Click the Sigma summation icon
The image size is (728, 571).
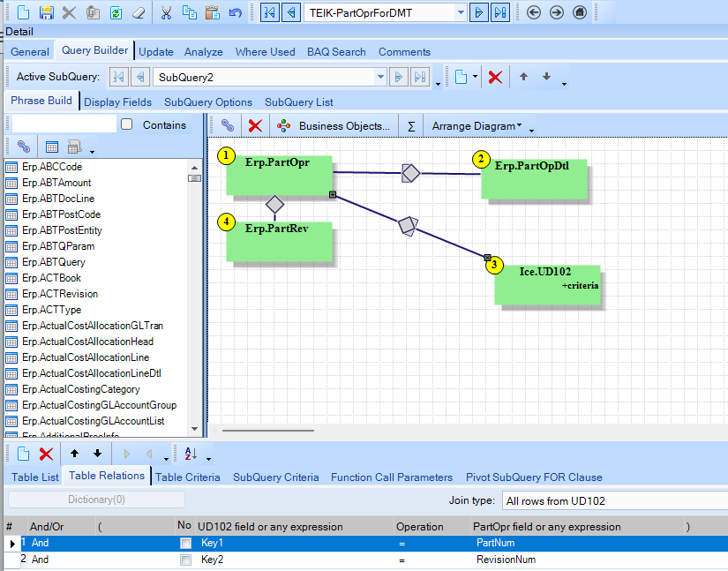point(411,126)
